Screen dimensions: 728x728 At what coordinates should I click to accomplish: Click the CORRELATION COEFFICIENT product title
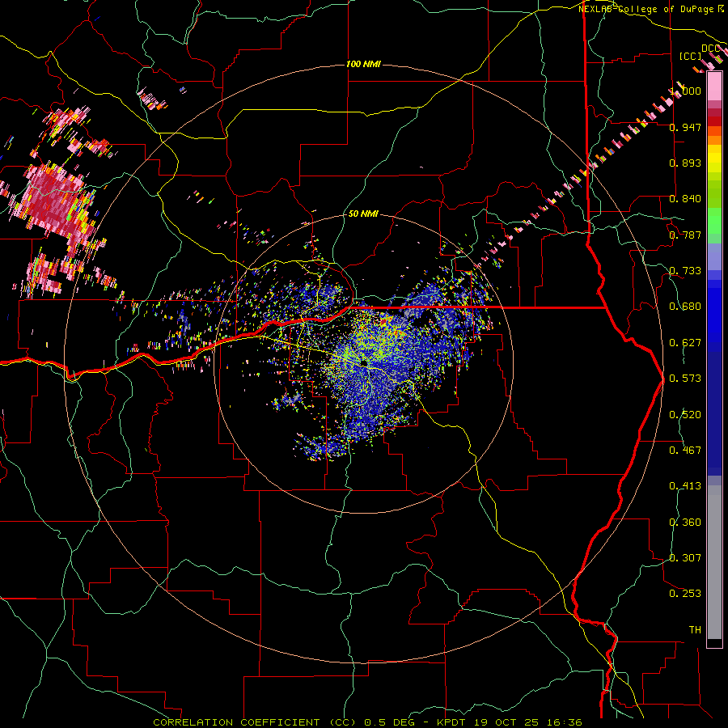coord(236,722)
